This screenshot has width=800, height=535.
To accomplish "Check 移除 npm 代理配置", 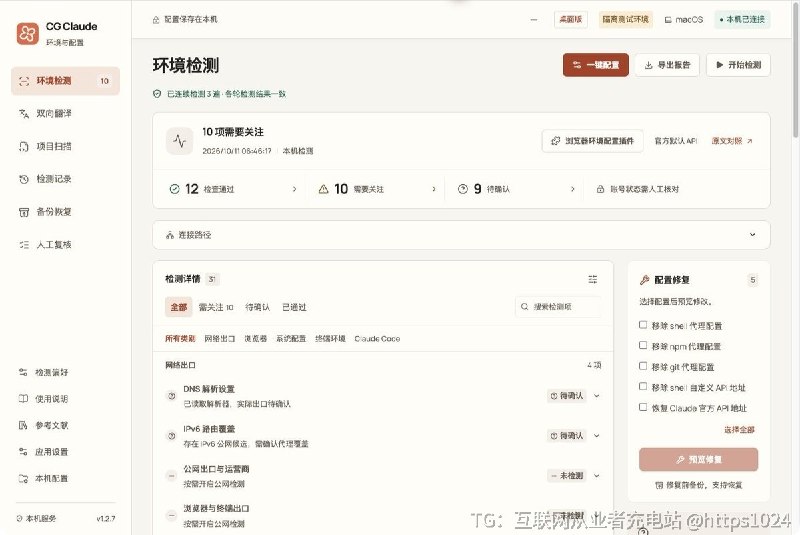I will [643, 345].
